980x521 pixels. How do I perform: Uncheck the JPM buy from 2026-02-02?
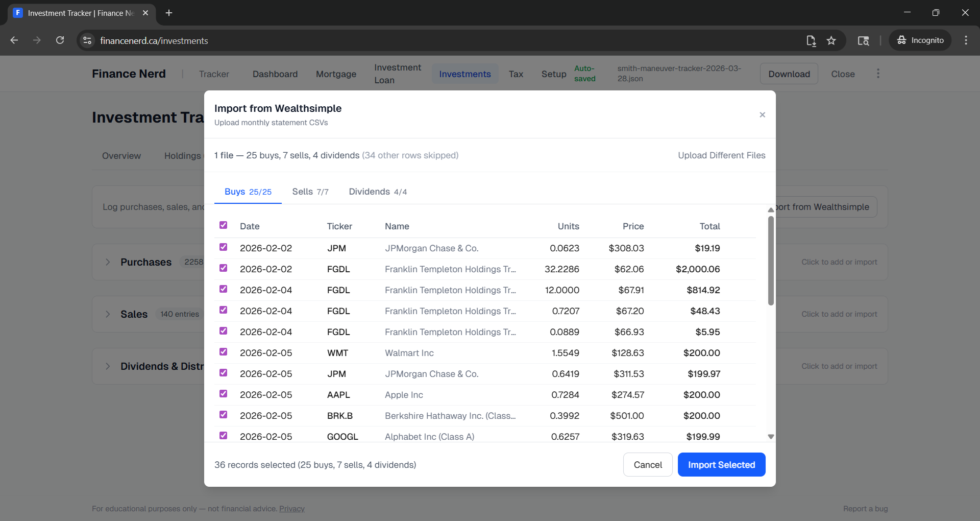click(x=223, y=247)
